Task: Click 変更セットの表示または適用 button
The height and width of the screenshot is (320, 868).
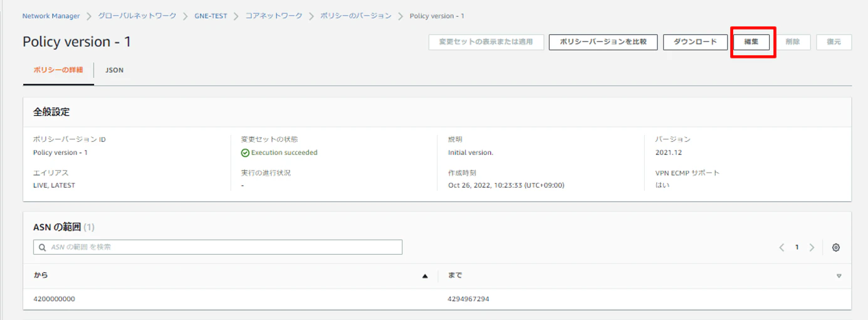Action: coord(486,42)
